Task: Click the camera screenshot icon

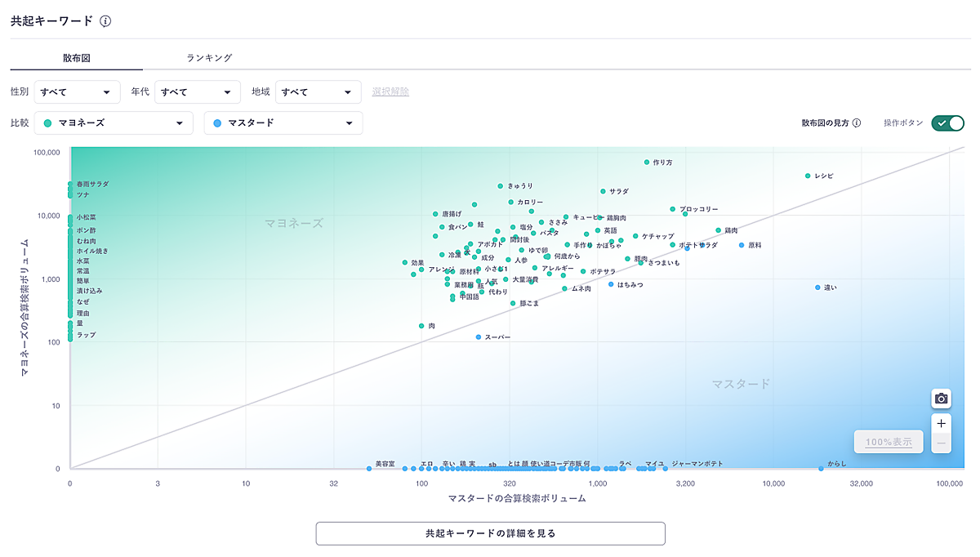Action: (942, 399)
